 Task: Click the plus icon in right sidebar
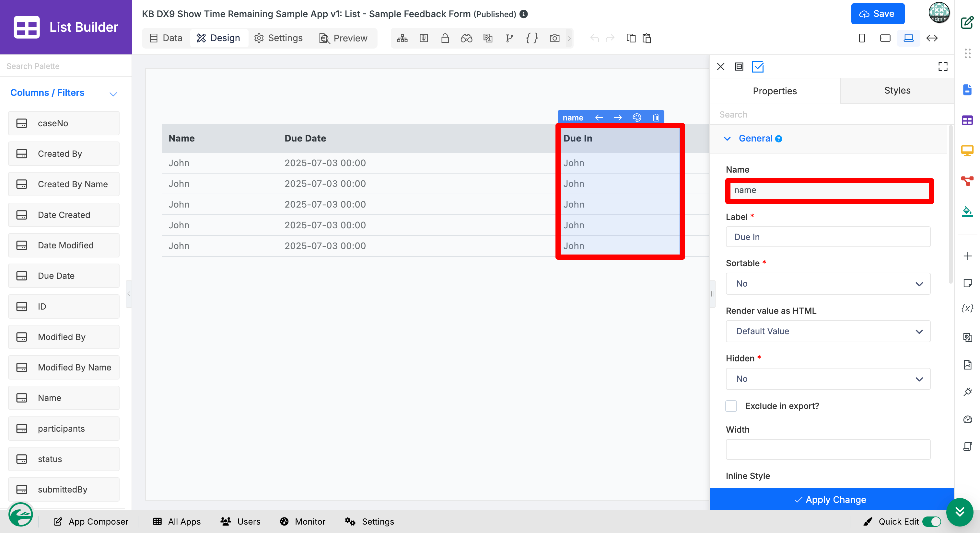pos(967,256)
